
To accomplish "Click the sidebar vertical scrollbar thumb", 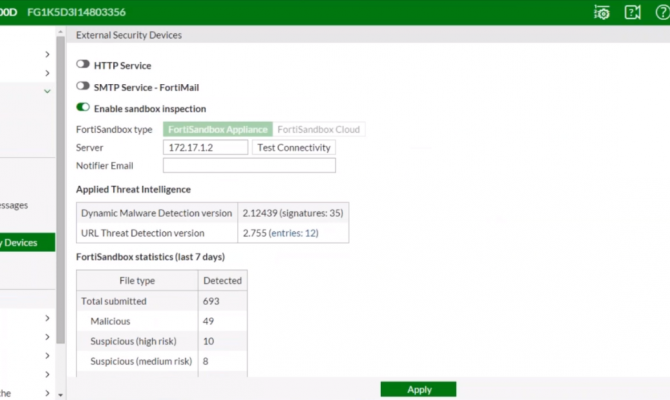I will pyautogui.click(x=60, y=190).
